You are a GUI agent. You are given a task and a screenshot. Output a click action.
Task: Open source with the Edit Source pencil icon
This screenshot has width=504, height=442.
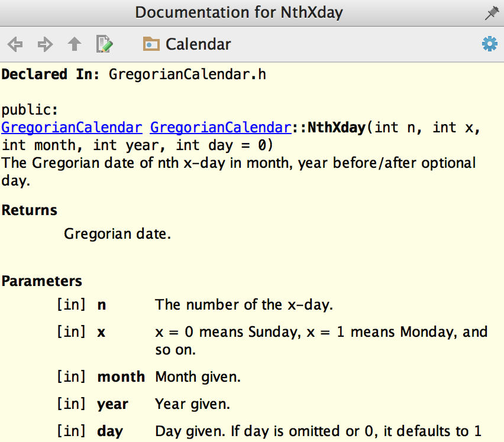105,44
